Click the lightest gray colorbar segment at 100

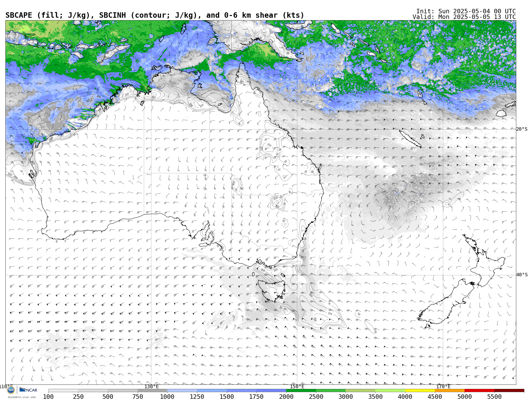click(63, 391)
